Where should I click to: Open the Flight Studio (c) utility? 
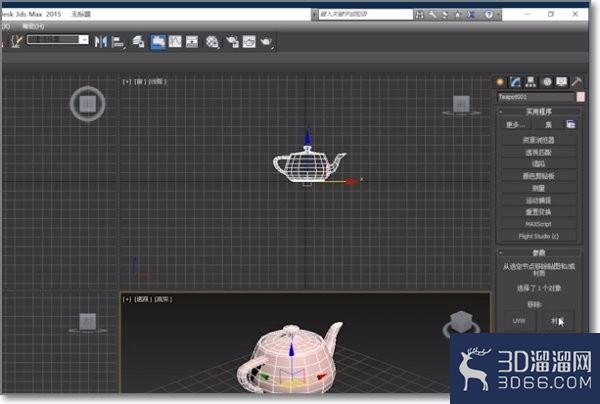tap(539, 236)
